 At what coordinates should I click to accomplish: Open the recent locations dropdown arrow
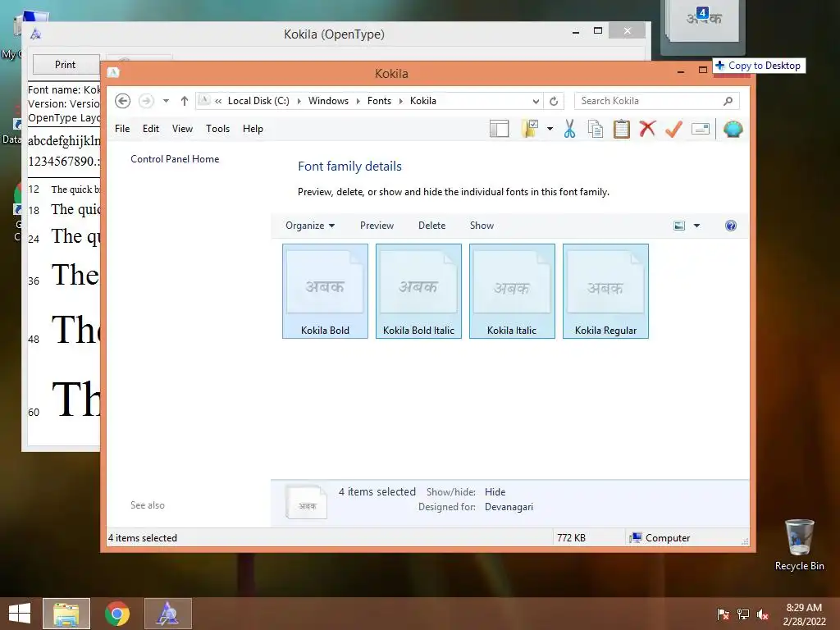pyautogui.click(x=166, y=101)
